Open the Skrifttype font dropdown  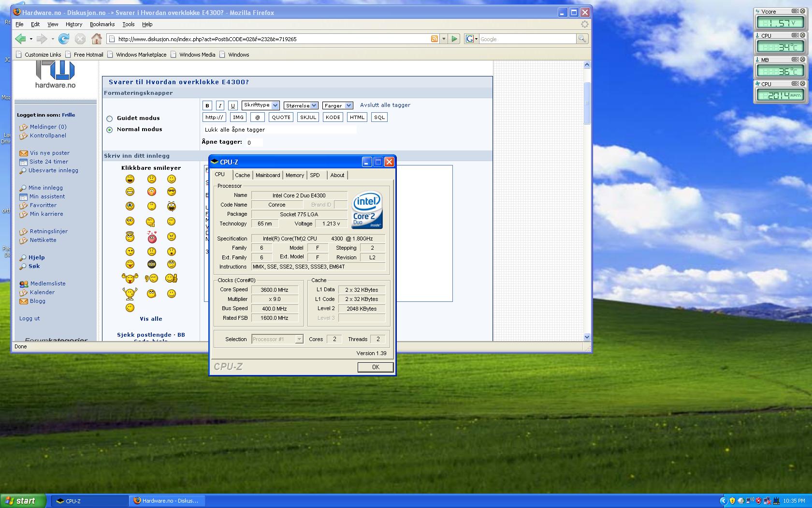tap(261, 105)
